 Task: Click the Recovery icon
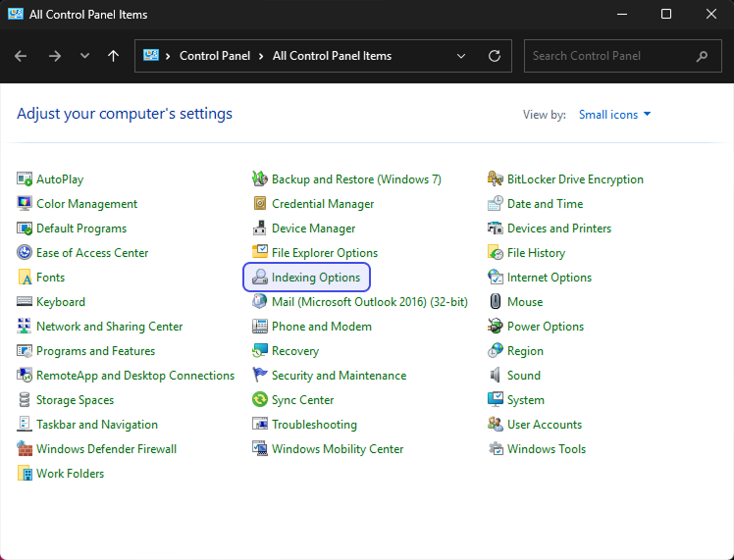[260, 351]
